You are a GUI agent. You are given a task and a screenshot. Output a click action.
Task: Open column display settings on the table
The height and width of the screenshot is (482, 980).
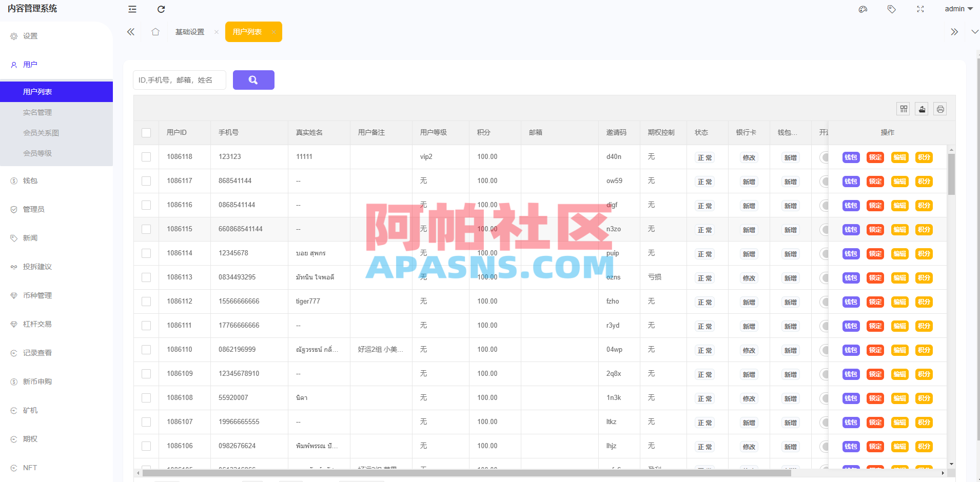[904, 108]
